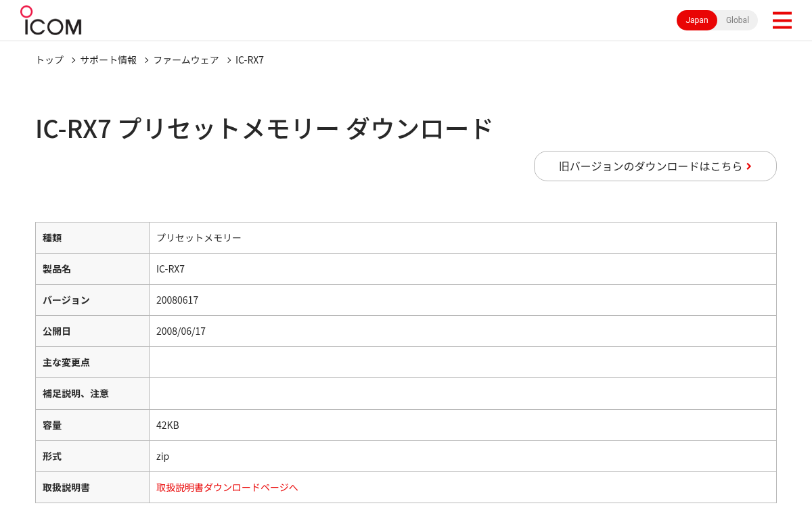Switch to the Global site toggle
This screenshot has width=812, height=512.
pyautogui.click(x=738, y=20)
